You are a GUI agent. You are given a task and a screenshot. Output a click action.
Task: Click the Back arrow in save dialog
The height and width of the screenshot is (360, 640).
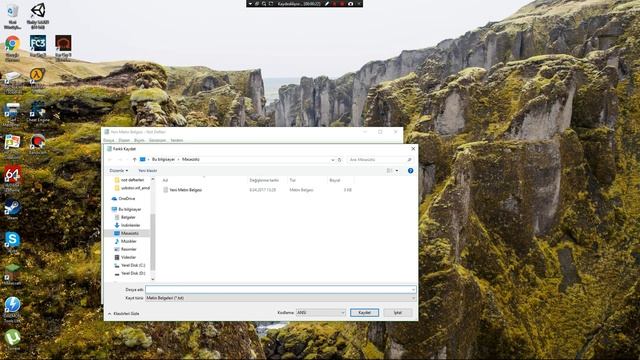pyautogui.click(x=109, y=160)
